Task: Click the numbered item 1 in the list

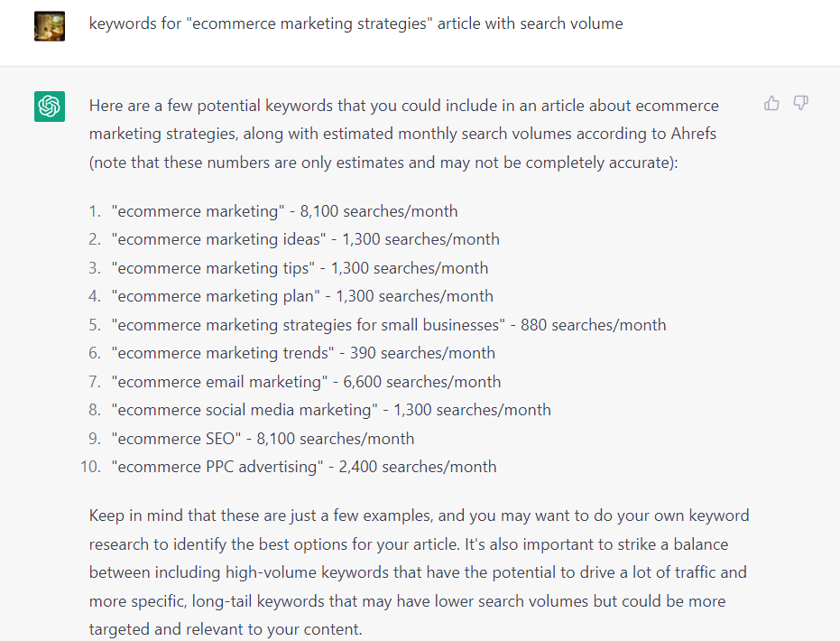Action: (94, 210)
